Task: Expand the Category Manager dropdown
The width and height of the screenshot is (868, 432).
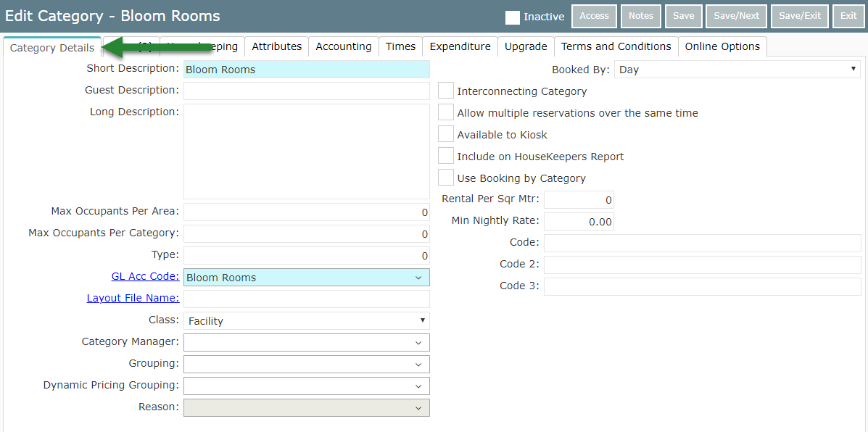Action: tap(306, 342)
